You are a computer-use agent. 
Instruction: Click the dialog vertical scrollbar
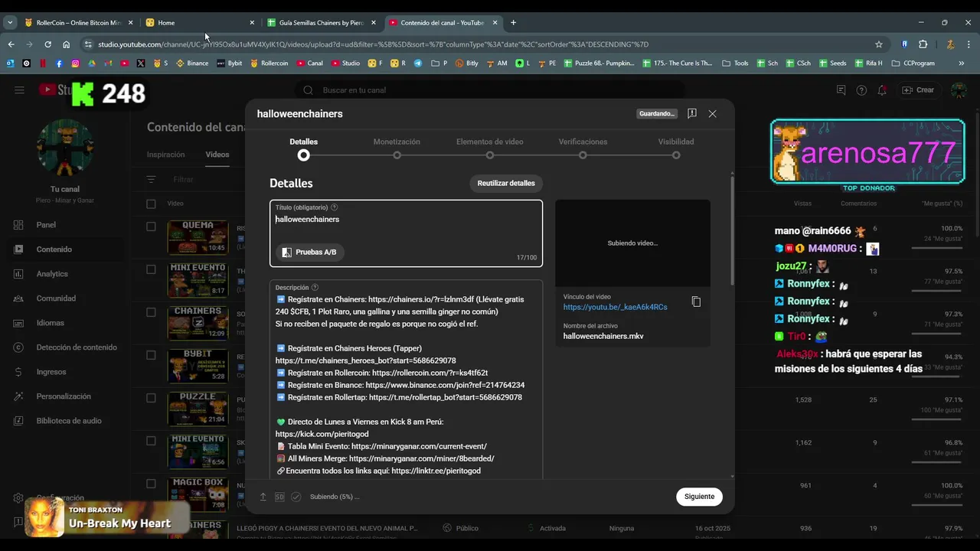click(x=732, y=230)
